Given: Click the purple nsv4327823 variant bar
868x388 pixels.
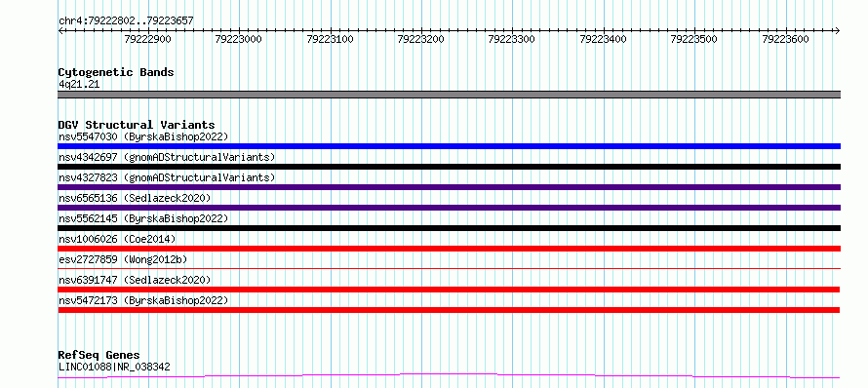Looking at the screenshot, I should pyautogui.click(x=449, y=187).
